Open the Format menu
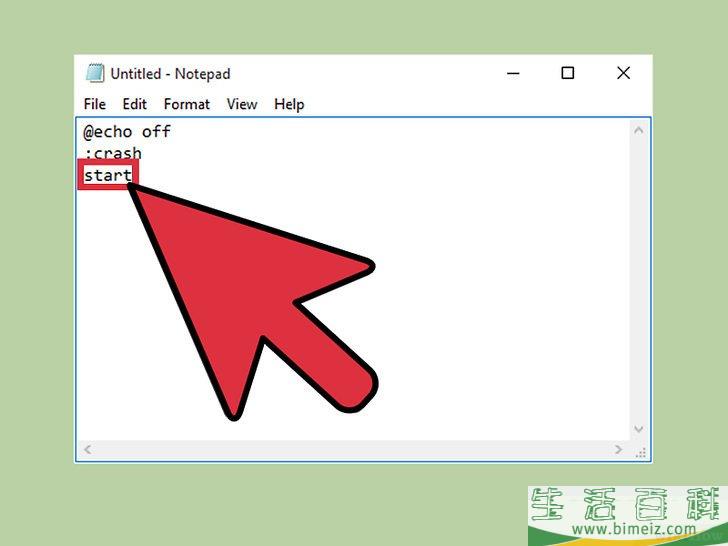 (x=187, y=104)
